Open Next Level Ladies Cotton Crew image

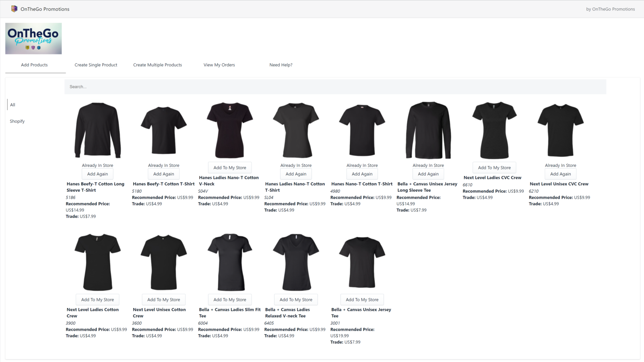coord(97,262)
